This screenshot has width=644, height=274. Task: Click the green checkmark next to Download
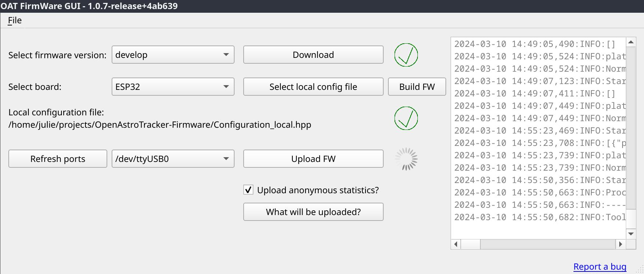(406, 55)
